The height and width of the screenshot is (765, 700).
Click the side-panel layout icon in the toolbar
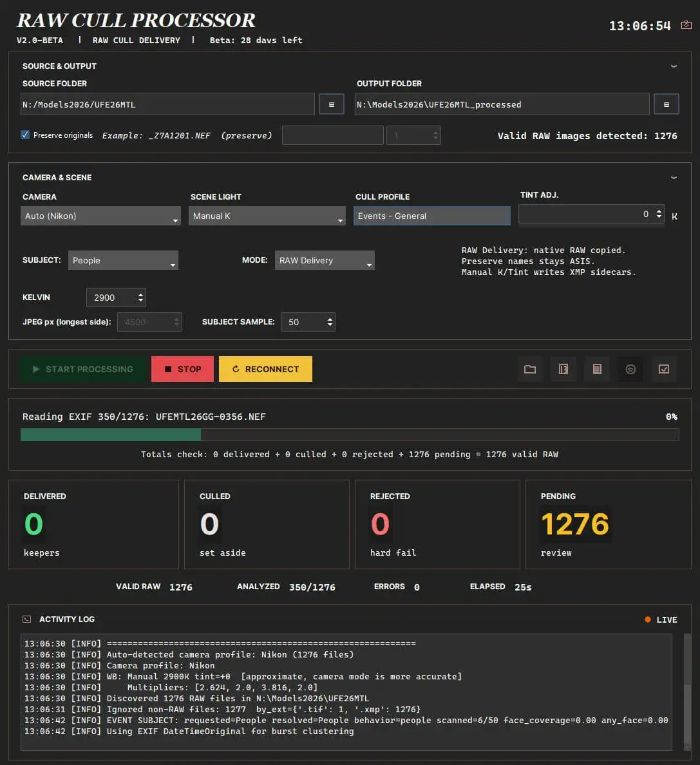[563, 370]
